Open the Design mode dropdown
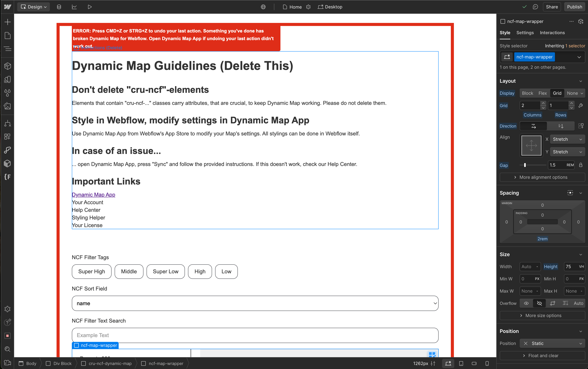 (x=34, y=7)
